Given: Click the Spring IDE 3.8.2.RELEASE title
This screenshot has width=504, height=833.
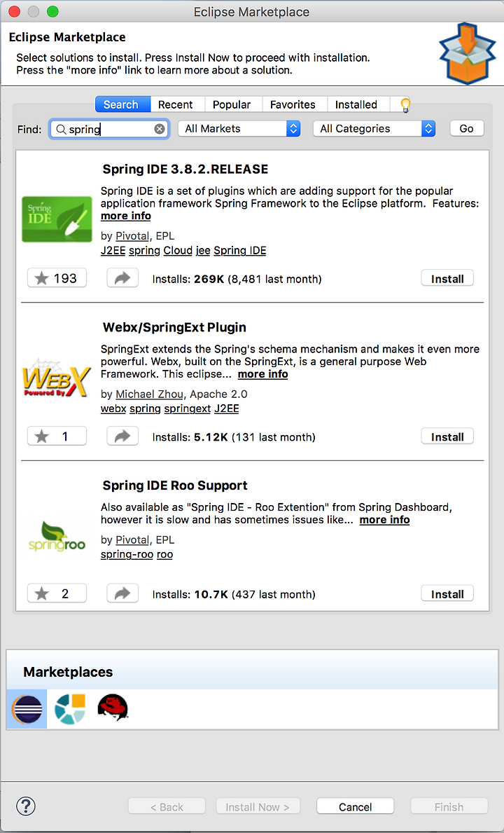Looking at the screenshot, I should [185, 169].
